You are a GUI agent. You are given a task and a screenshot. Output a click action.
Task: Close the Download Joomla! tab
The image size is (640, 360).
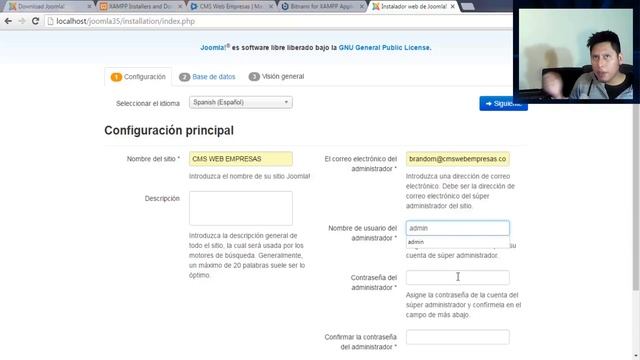[89, 7]
